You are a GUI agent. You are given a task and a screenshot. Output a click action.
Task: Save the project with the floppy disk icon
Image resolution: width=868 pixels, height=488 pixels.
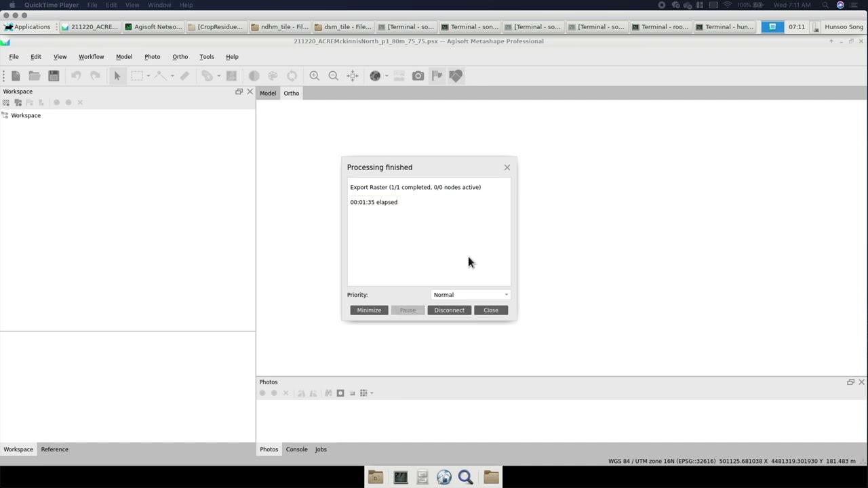(x=54, y=76)
